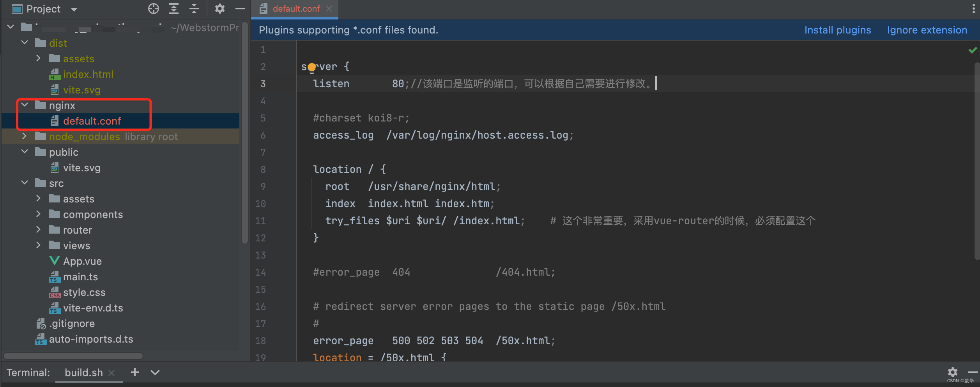
Task: Click the '#charset koi8-r;' comment line
Action: (361, 118)
